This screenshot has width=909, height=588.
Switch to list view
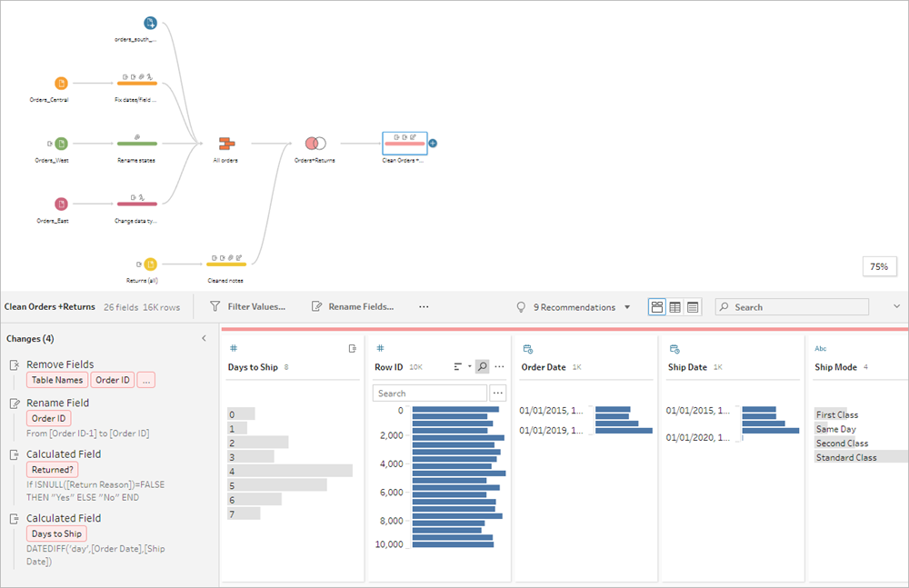pyautogui.click(x=693, y=307)
